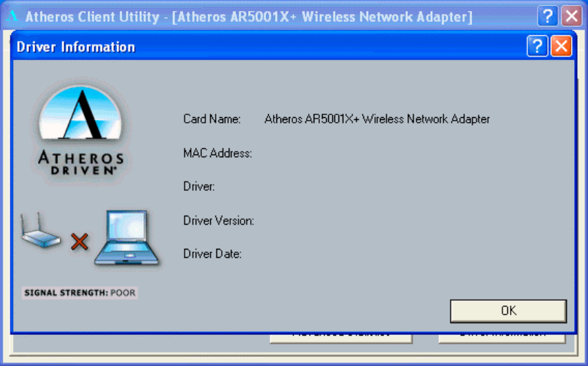Screen dimensions: 588x366
Task: Click the Atheros title bar app icon
Action: click(12, 16)
